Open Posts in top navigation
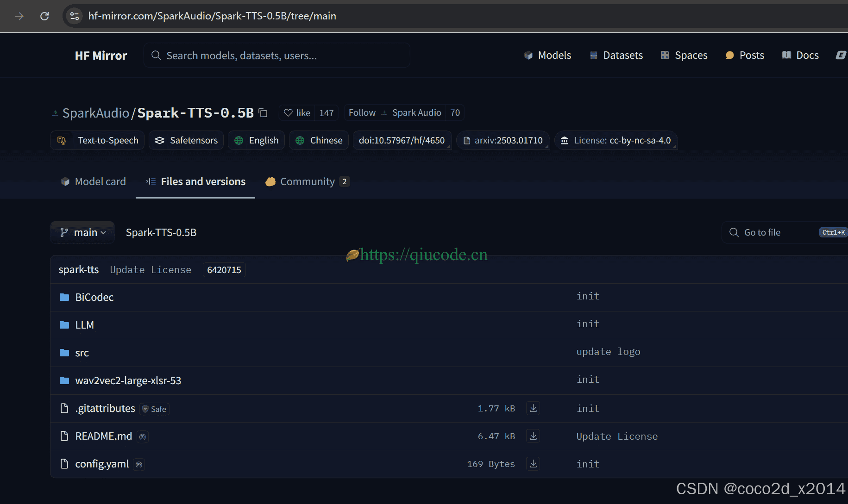Screen dimensions: 848x504 (745, 56)
